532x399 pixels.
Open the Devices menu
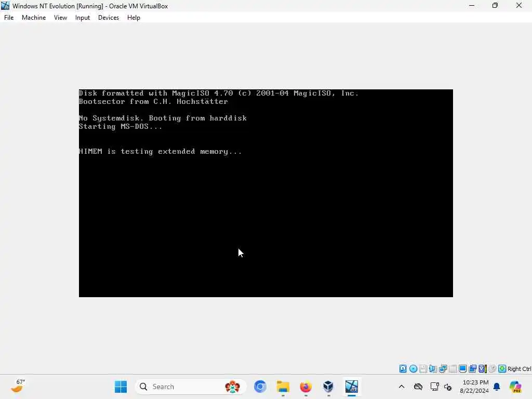point(108,18)
